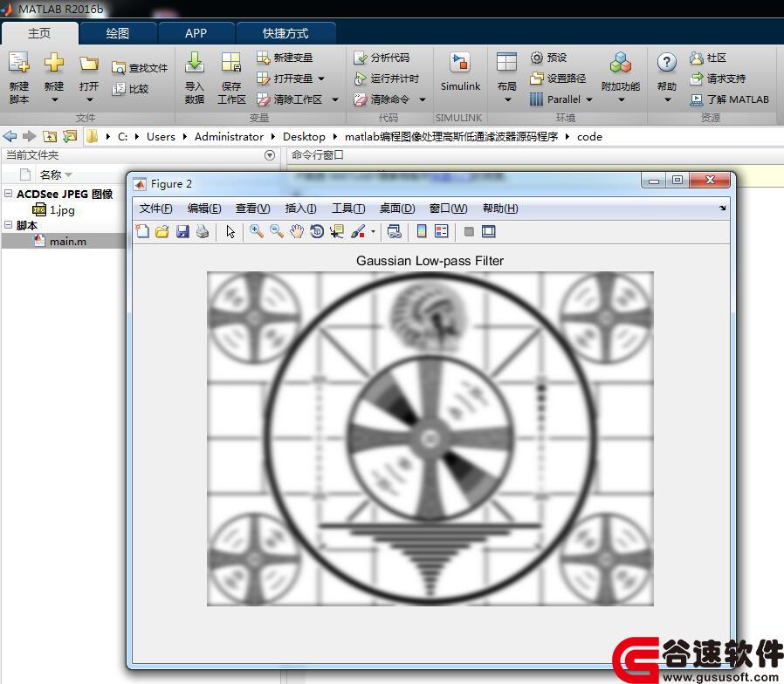
Task: Click Preferences (预设) gear icon
Action: 537,58
